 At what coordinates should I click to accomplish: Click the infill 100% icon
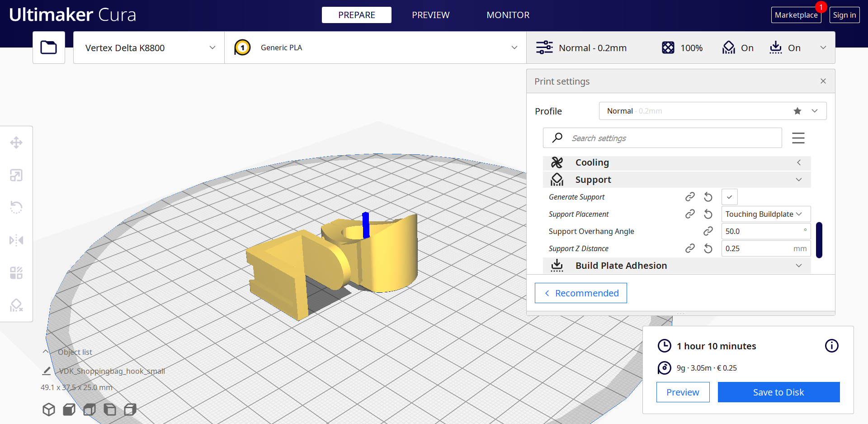(x=668, y=48)
